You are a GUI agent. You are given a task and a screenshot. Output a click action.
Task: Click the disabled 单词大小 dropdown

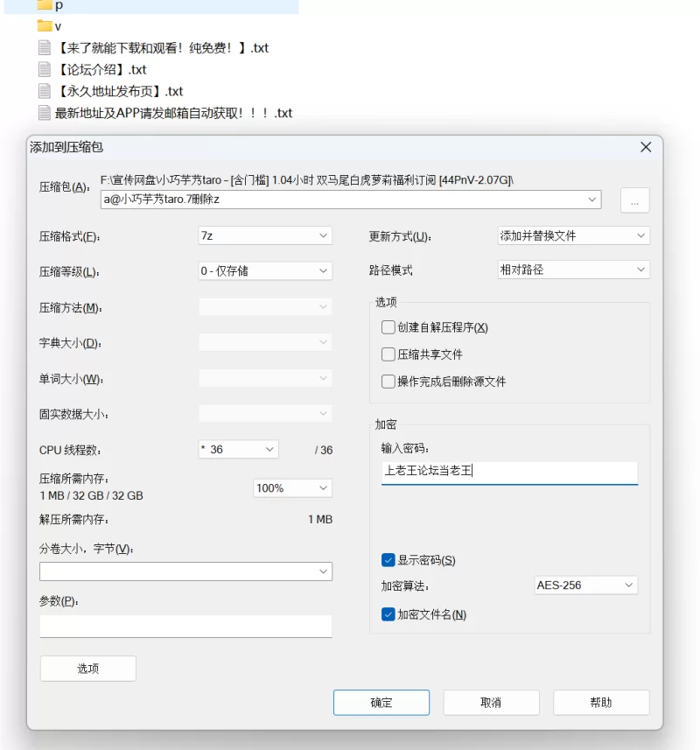pyautogui.click(x=265, y=378)
